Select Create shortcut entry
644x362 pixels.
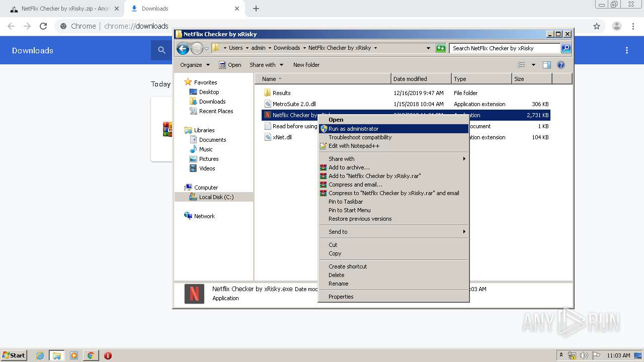tap(394, 266)
